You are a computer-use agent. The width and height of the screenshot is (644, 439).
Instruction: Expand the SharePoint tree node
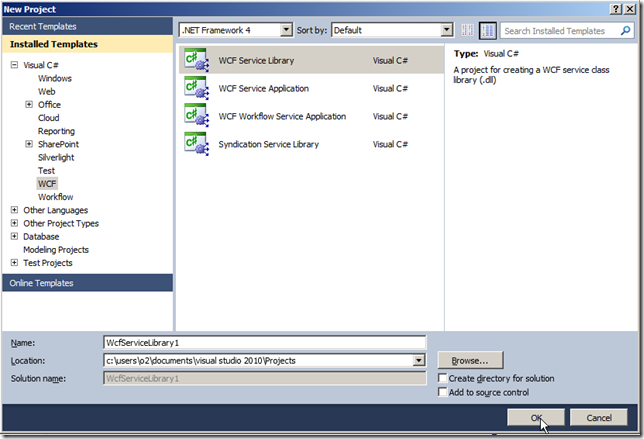tap(29, 144)
